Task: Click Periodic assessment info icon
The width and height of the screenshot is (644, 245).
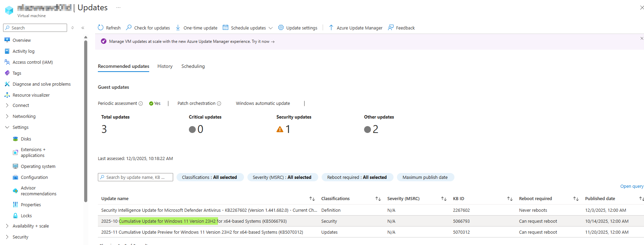Action: [141, 103]
